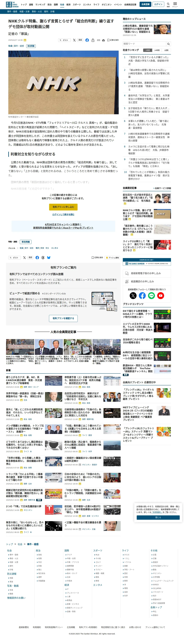184x644 pixels.
Task: Open mail magazine signup banner
Action: coord(147,261)
